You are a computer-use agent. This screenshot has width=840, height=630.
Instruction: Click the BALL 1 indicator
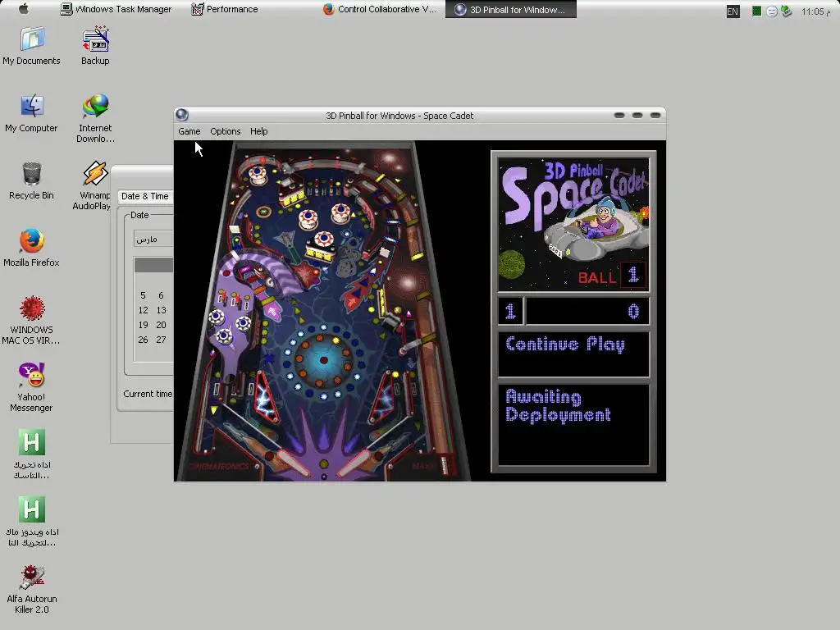(x=612, y=276)
